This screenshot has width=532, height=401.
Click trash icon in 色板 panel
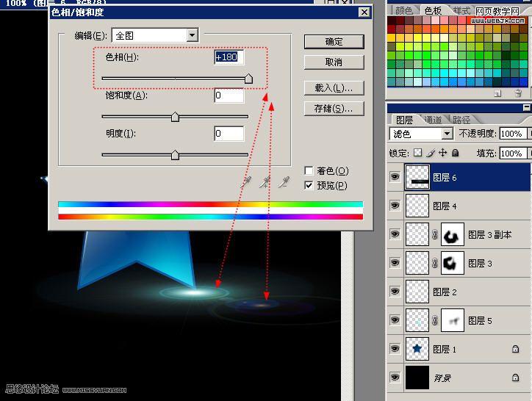coord(518,93)
